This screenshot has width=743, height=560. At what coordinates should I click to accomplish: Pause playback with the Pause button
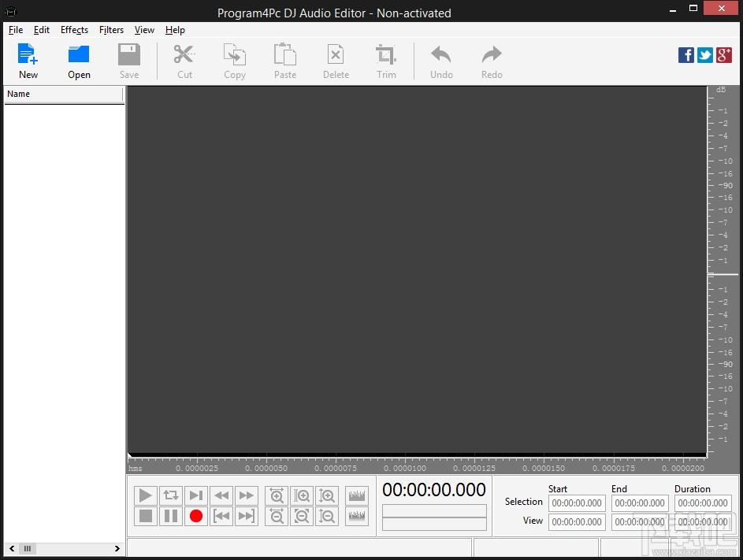[x=171, y=516]
